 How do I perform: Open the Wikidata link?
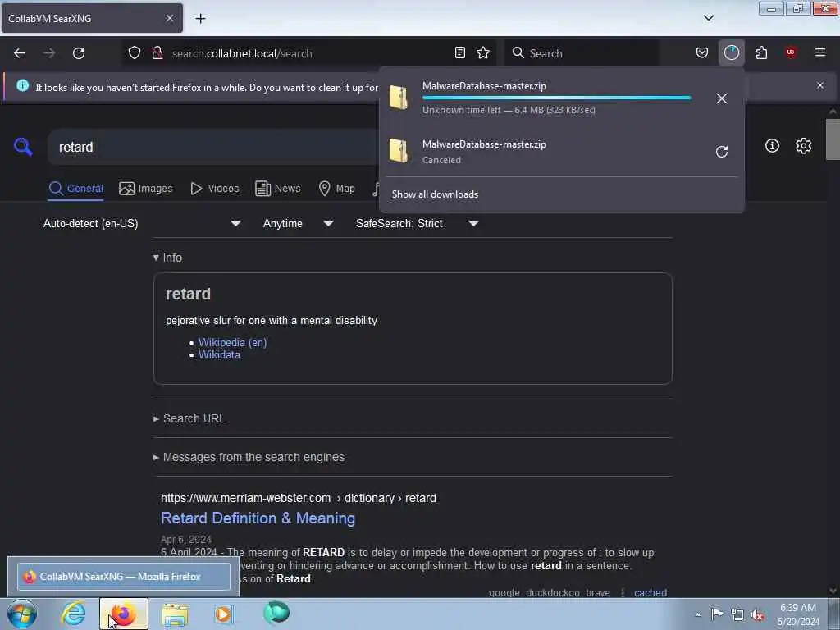click(x=219, y=354)
